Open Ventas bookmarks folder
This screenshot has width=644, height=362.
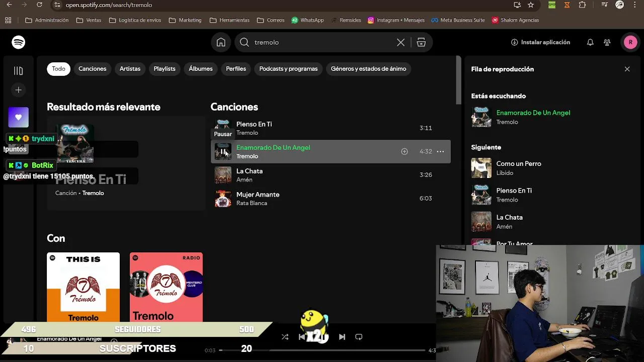89,20
